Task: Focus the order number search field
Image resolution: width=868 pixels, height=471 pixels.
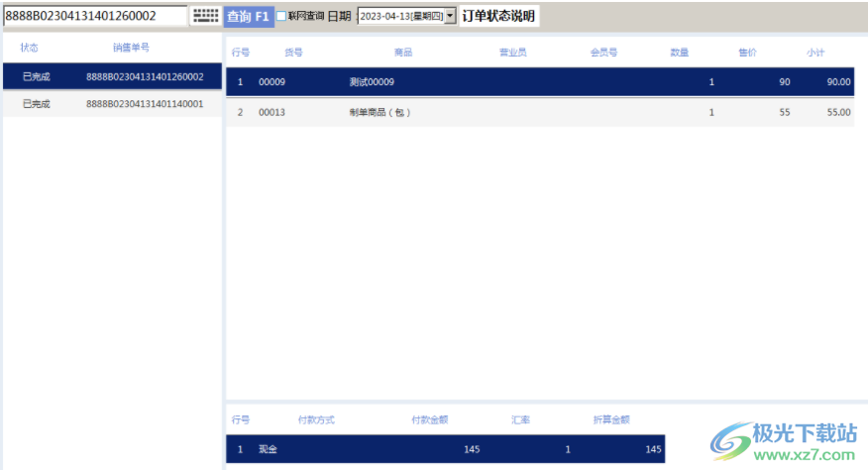Action: click(95, 16)
